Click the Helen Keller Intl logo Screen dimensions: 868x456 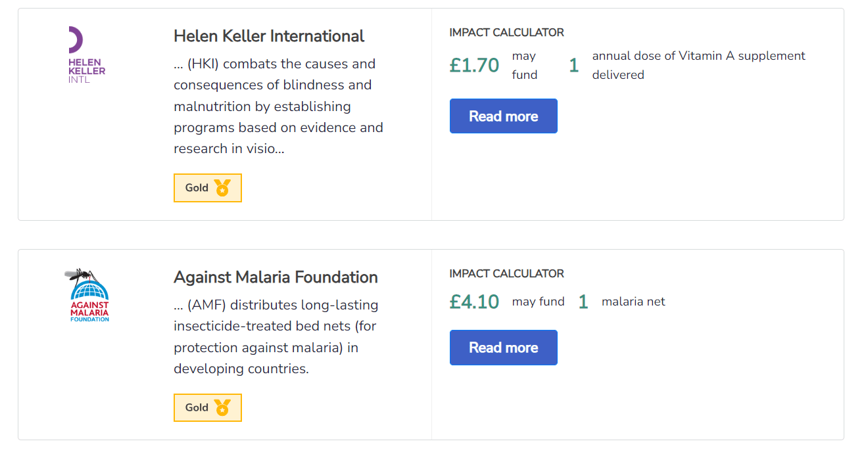pos(87,55)
